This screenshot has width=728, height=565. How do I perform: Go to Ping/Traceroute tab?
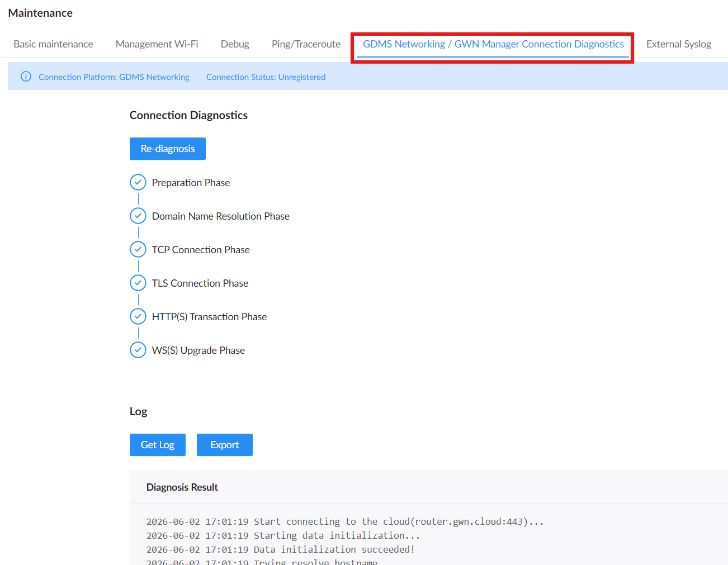click(x=306, y=44)
